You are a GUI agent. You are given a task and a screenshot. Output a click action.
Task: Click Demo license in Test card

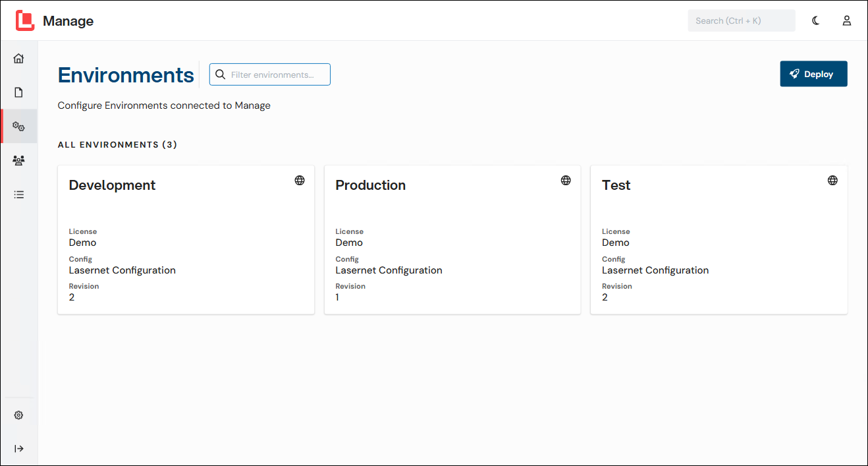[616, 243]
